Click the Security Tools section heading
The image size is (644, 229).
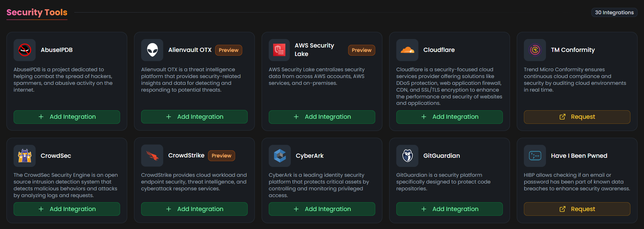pyautogui.click(x=37, y=13)
